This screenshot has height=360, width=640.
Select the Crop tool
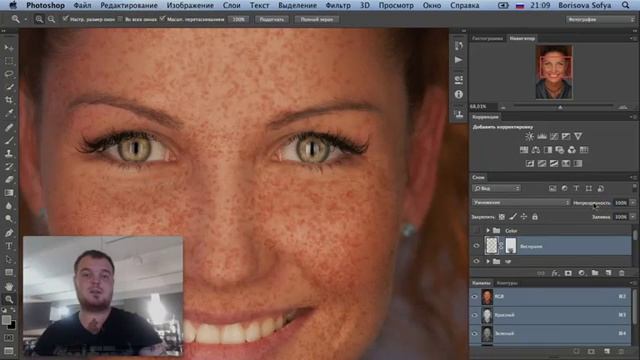9,100
